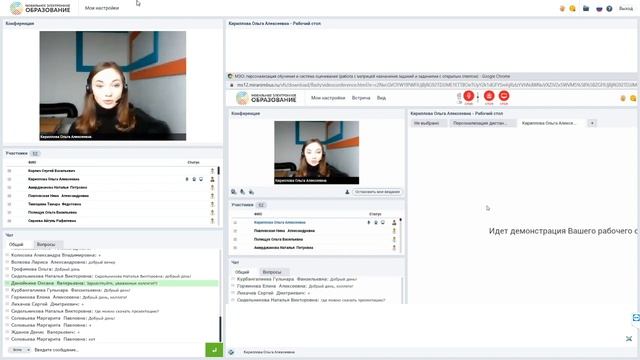Toggle microphone icon in shared-desktop Кириллова row
640x360 pixels.
(x=369, y=222)
